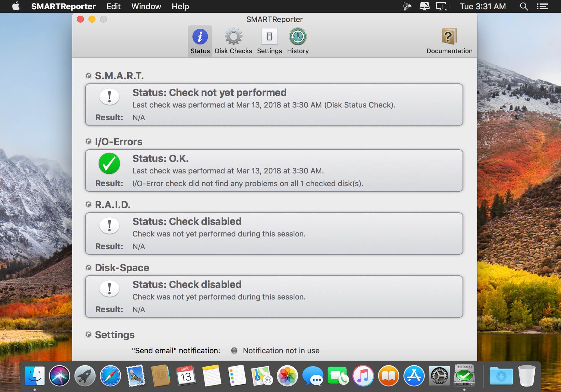Click the arrow icon beside I/O-Errors heading
The height and width of the screenshot is (392, 561).
pyautogui.click(x=88, y=141)
